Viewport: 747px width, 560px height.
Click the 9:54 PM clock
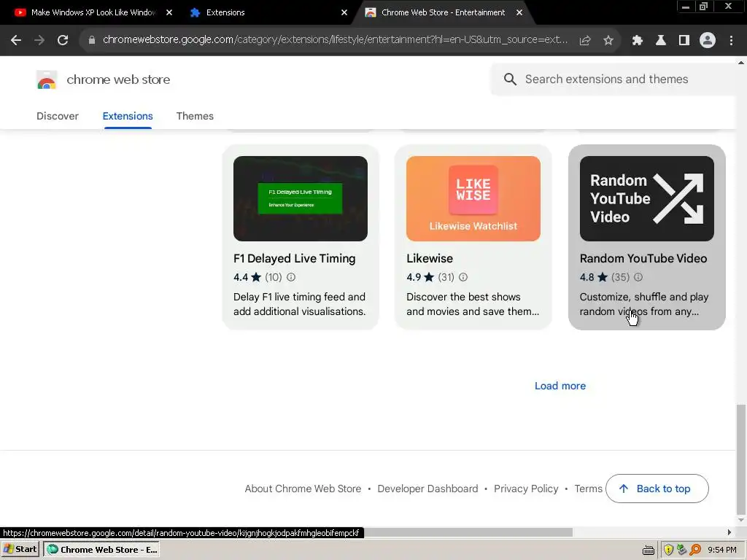click(x=722, y=550)
